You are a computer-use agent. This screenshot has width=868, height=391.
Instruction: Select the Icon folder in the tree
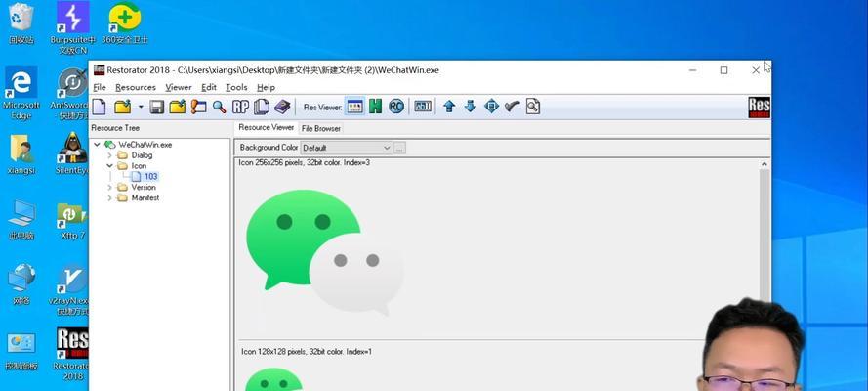(x=139, y=165)
